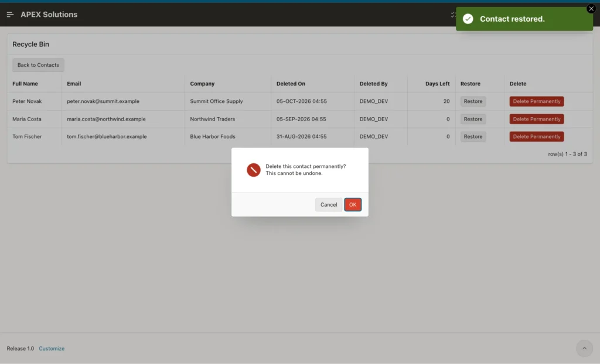Viewport: 600px width, 364px height.
Task: Click the 'Northwind Traders' company cell
Action: click(212, 119)
